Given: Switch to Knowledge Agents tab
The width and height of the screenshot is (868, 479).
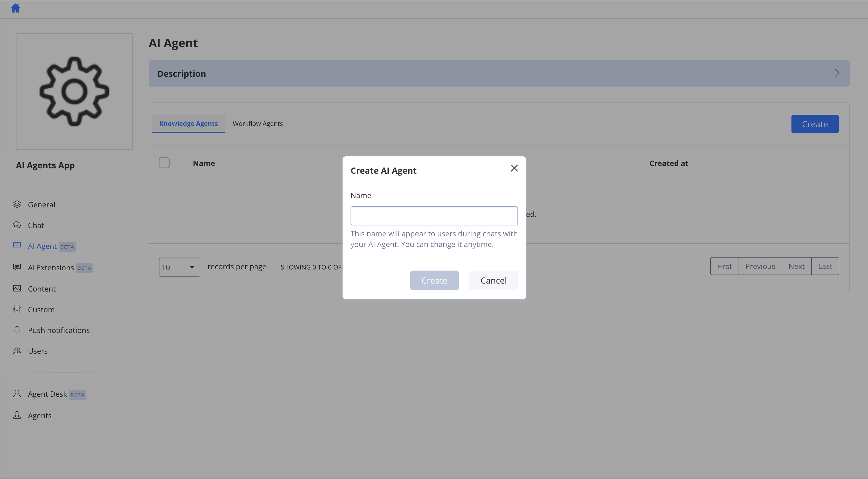Looking at the screenshot, I should (188, 123).
